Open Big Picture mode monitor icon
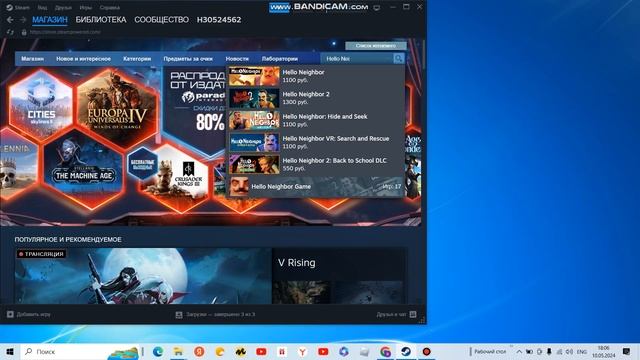This screenshot has height=360, width=640. [376, 7]
